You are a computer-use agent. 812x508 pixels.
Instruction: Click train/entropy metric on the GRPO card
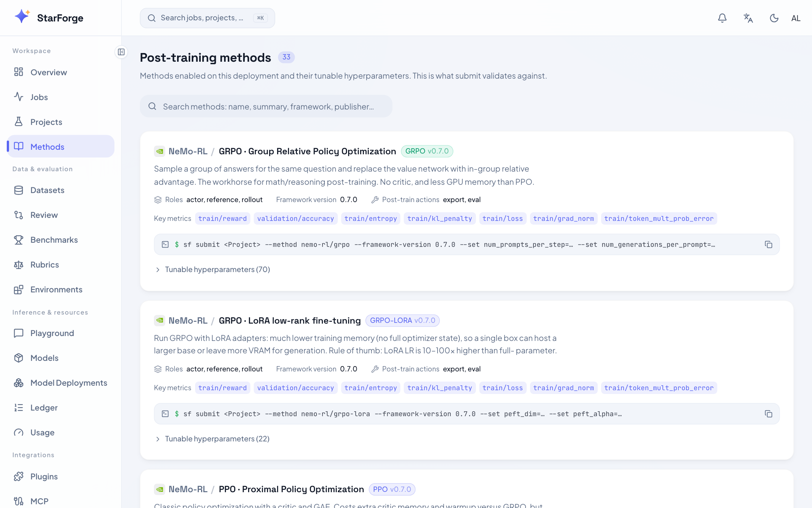pyautogui.click(x=371, y=219)
